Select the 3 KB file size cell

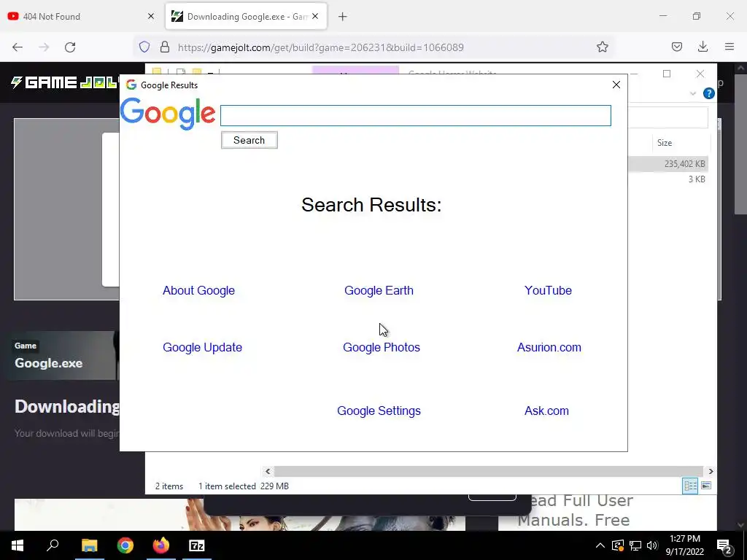(697, 179)
